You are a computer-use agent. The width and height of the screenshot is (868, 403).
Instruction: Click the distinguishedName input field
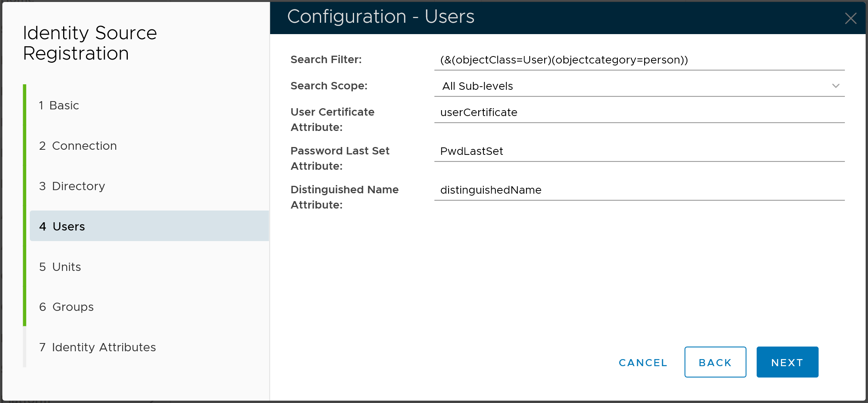click(639, 190)
